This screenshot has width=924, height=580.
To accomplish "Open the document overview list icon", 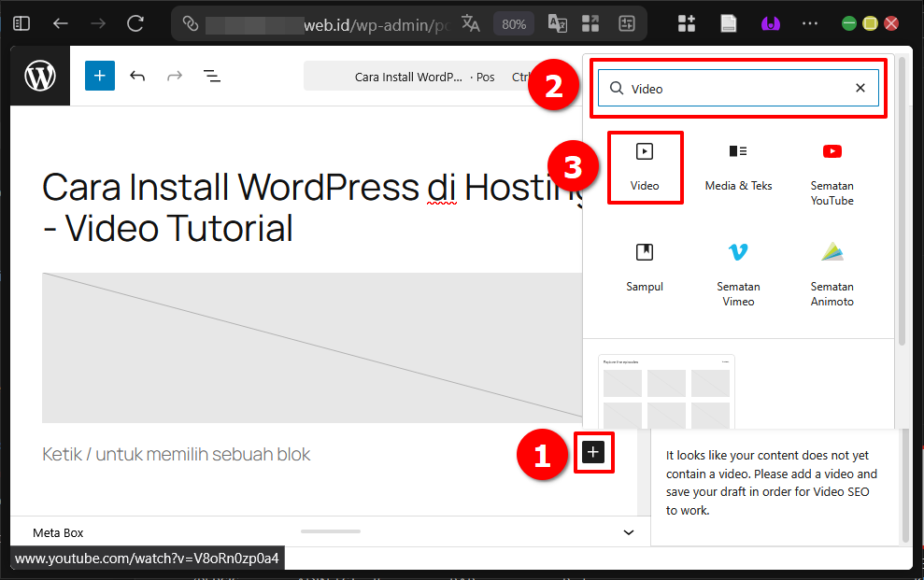I will pyautogui.click(x=212, y=76).
